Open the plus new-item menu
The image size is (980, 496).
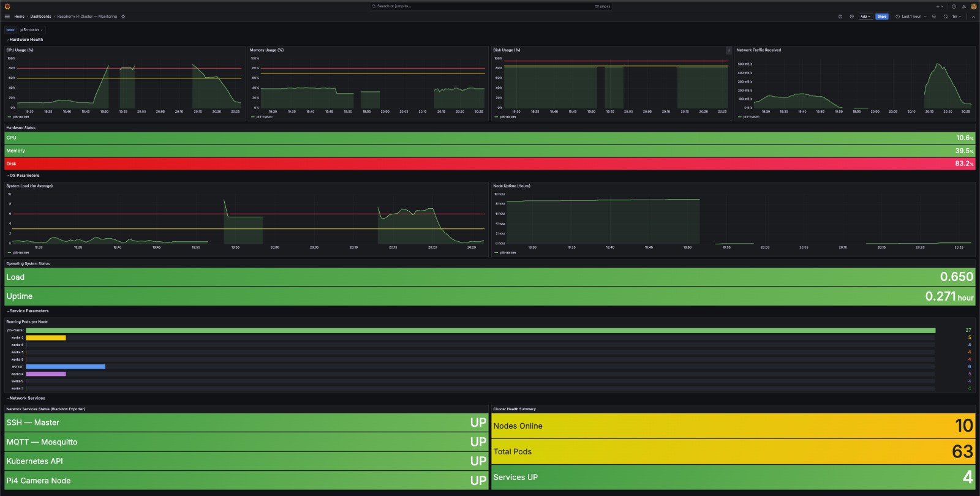[x=939, y=6]
